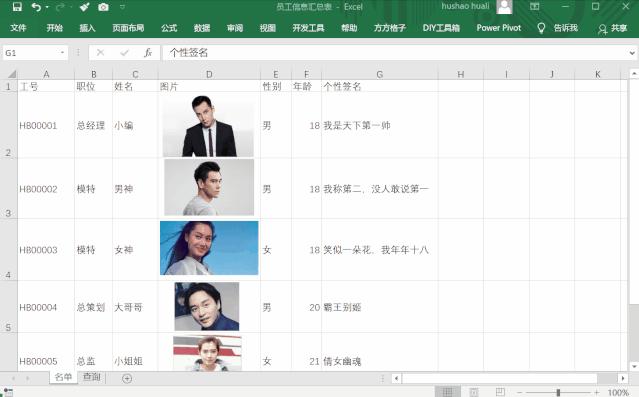Switch to the 页面布局 ribbon tab
The width and height of the screenshot is (639, 397).
[x=128, y=28]
